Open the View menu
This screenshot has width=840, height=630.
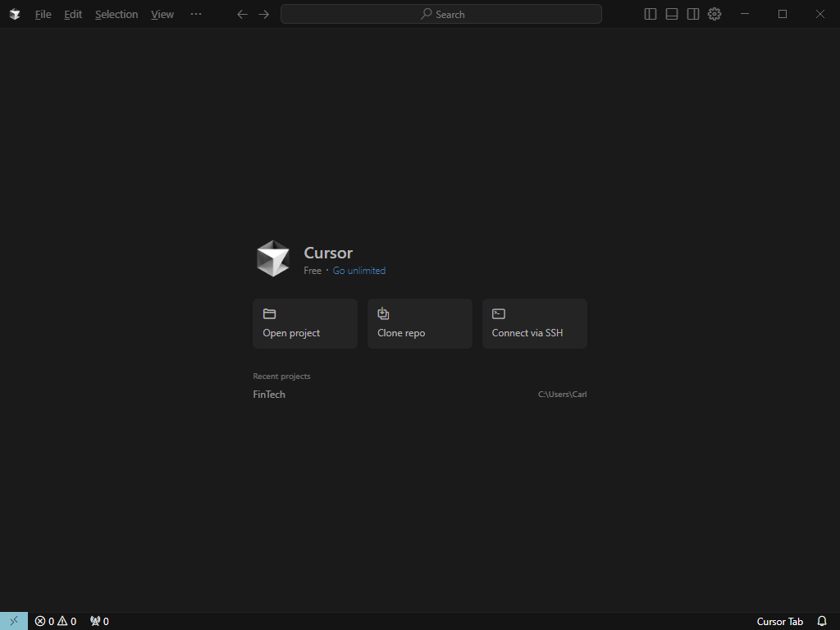pyautogui.click(x=162, y=15)
